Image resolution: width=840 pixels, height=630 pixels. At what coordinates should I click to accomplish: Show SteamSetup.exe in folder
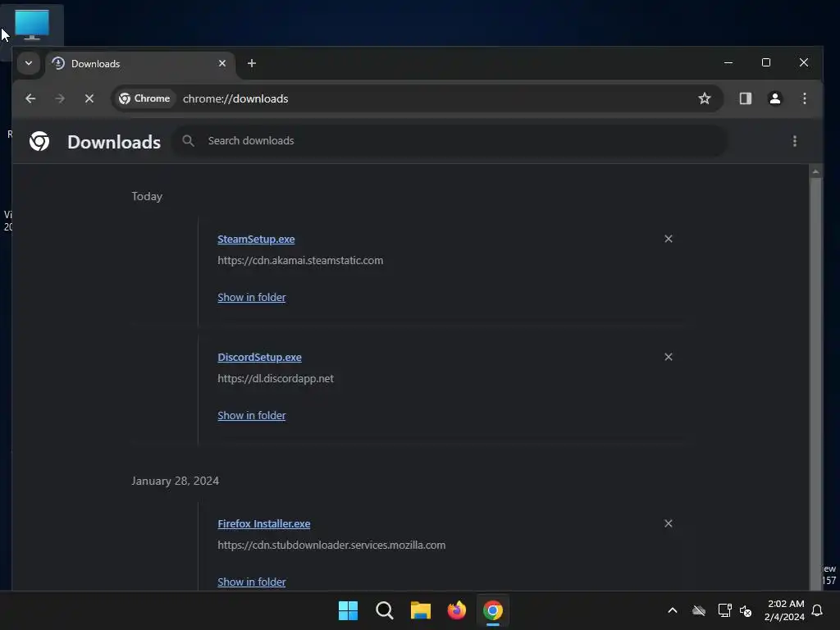click(x=251, y=297)
